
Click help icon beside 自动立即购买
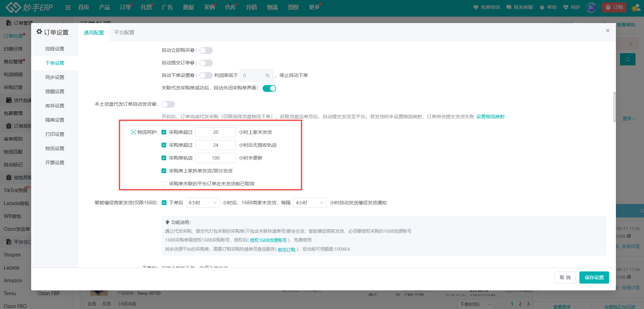192,50
